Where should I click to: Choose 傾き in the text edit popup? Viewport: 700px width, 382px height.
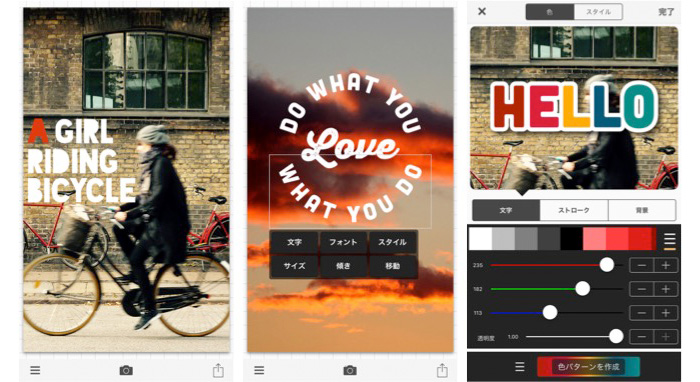pyautogui.click(x=343, y=266)
